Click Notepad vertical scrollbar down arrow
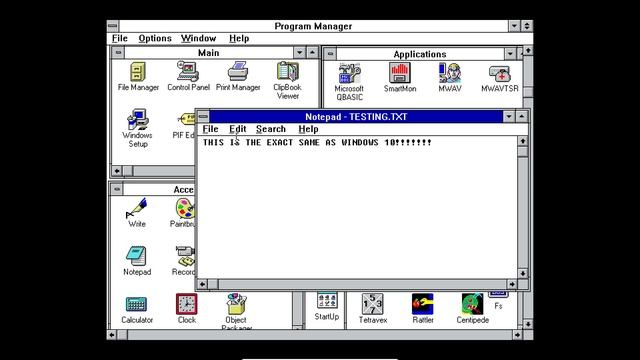The image size is (640, 360). pyautogui.click(x=523, y=273)
